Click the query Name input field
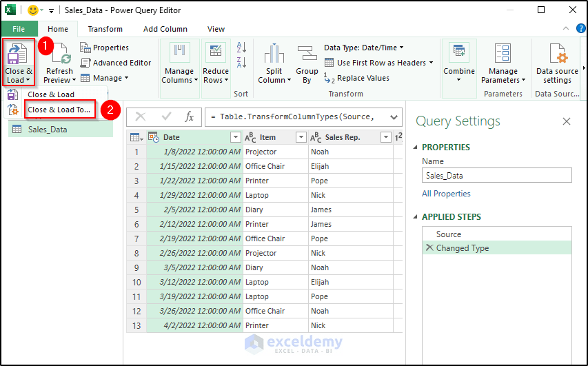The width and height of the screenshot is (588, 366). tap(497, 175)
